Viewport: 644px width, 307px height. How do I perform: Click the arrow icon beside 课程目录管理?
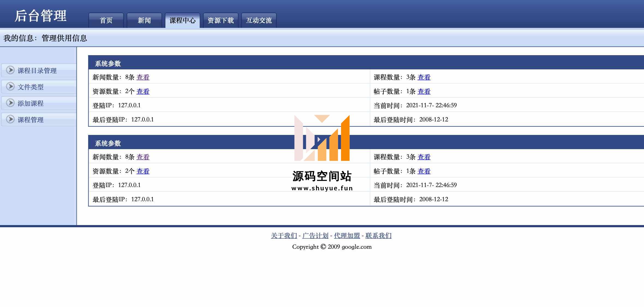(10, 70)
